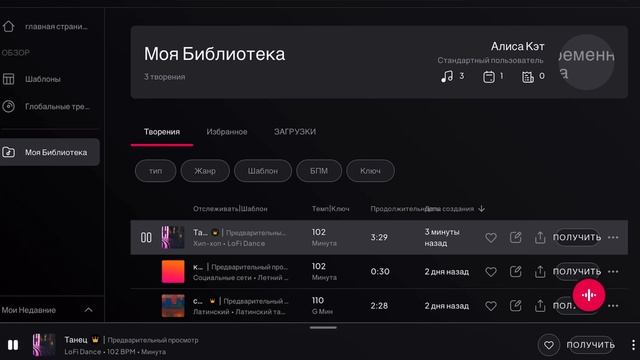Click the calendar-grid icon showing 0
Screen dimensions: 640x360
pos(528,76)
